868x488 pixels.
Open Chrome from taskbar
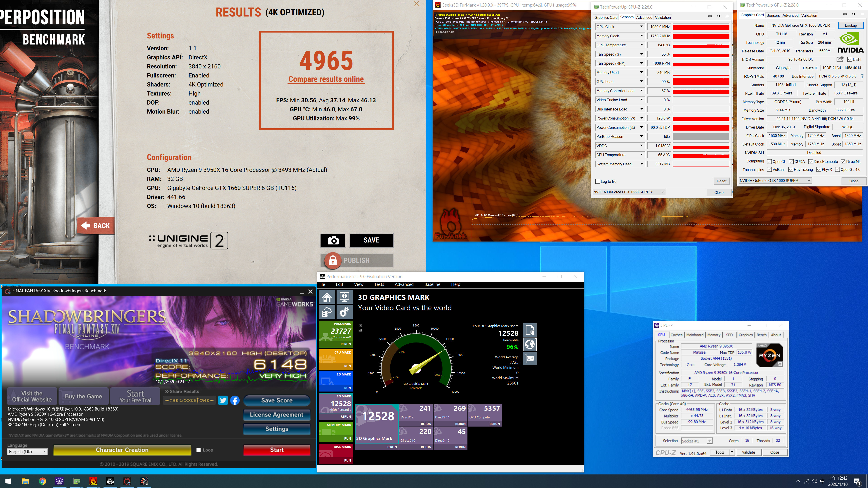point(42,481)
